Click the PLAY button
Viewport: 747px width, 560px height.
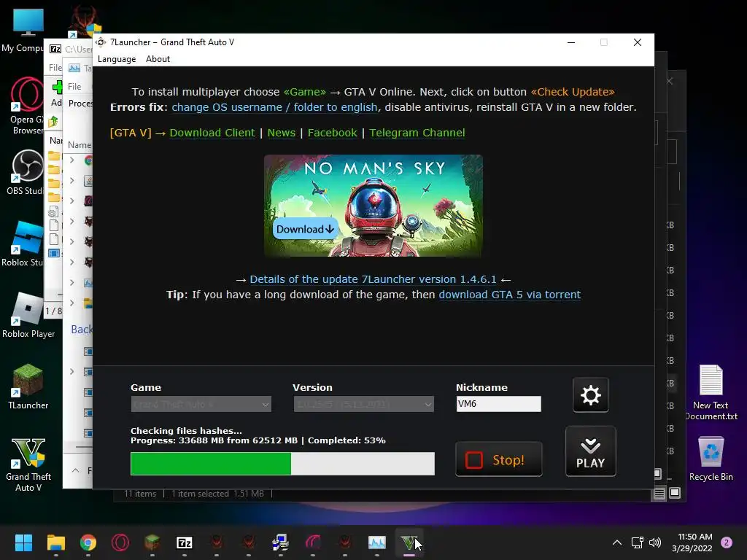click(x=590, y=451)
